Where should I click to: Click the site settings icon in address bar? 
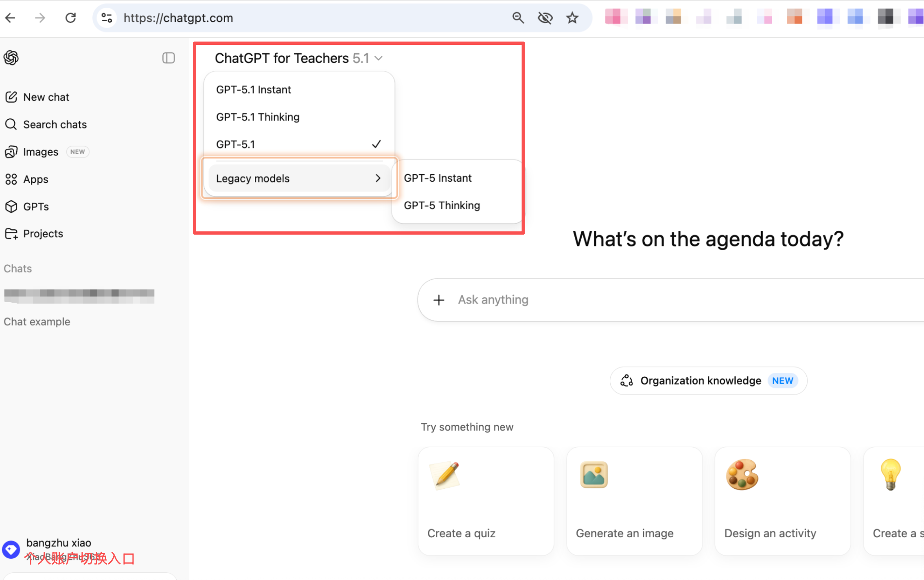(107, 18)
